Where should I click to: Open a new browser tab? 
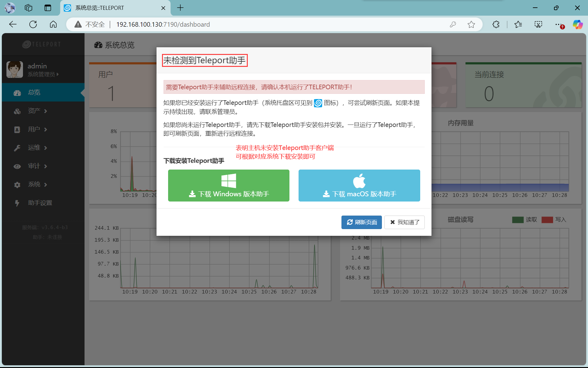pos(180,8)
